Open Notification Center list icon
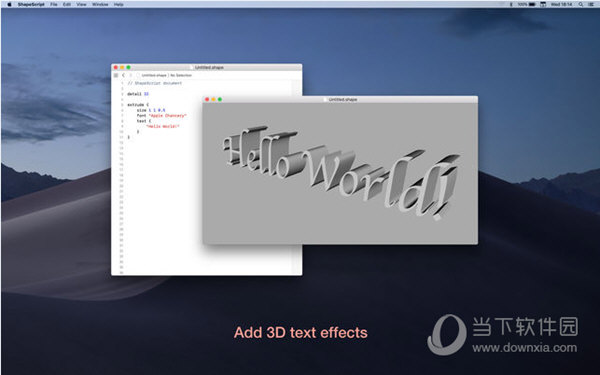This screenshot has width=600, height=375. pyautogui.click(x=592, y=4)
